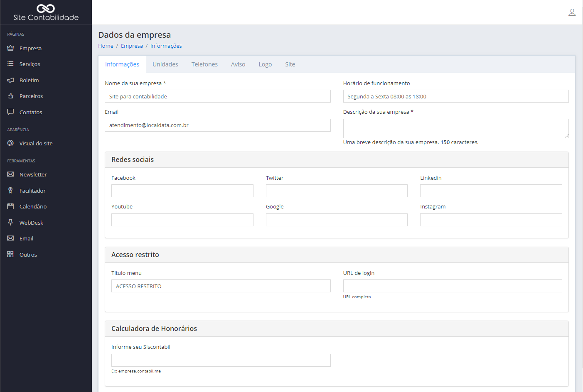This screenshot has width=583, height=392.
Task: Click the megaphone icon beside Boletim
Action: click(x=10, y=80)
